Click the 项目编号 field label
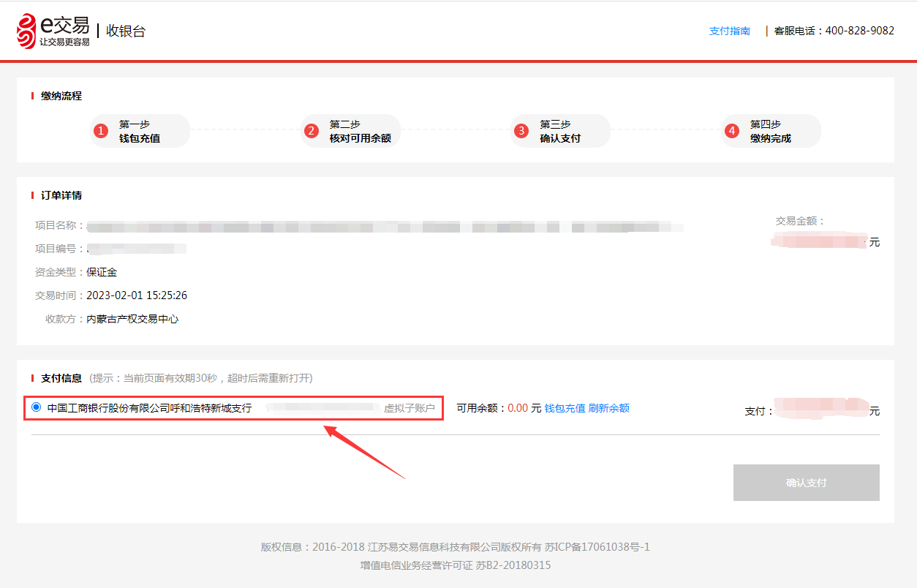Screen dimensions: 917x588 [x=60, y=249]
